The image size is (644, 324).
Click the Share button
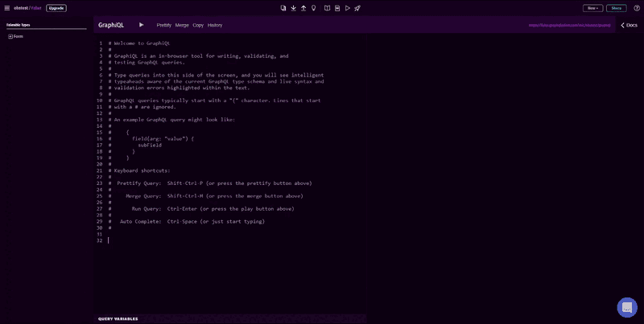617,8
